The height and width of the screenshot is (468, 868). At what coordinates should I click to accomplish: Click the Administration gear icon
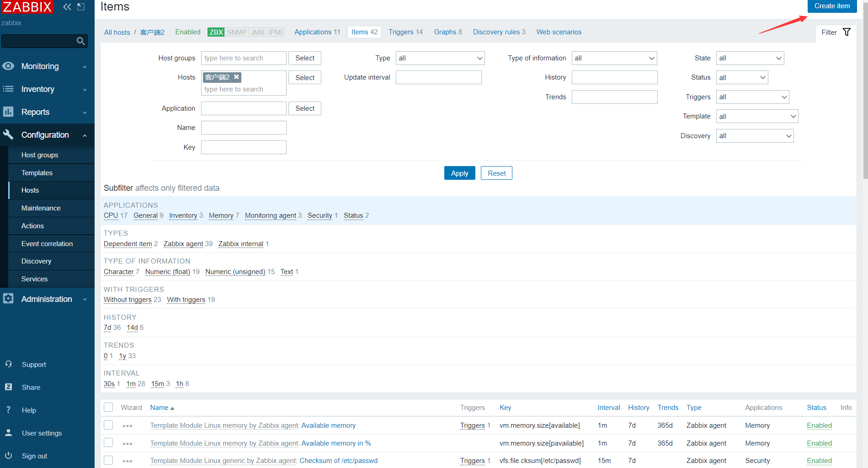8,298
